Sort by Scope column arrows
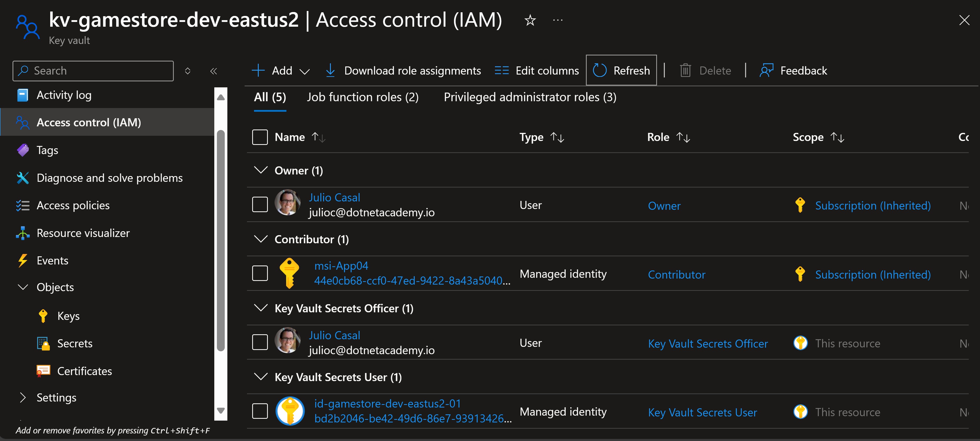 pyautogui.click(x=837, y=137)
